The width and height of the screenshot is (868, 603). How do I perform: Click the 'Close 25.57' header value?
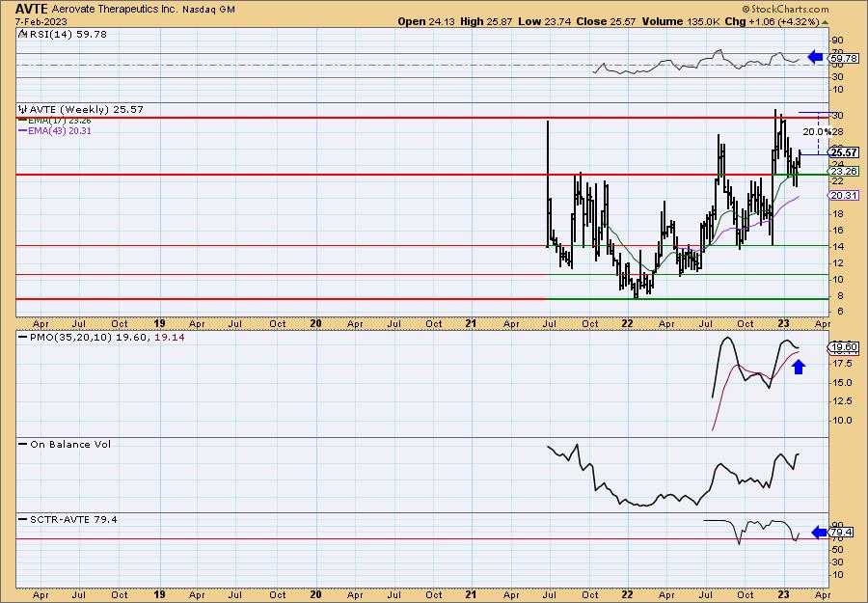point(606,21)
